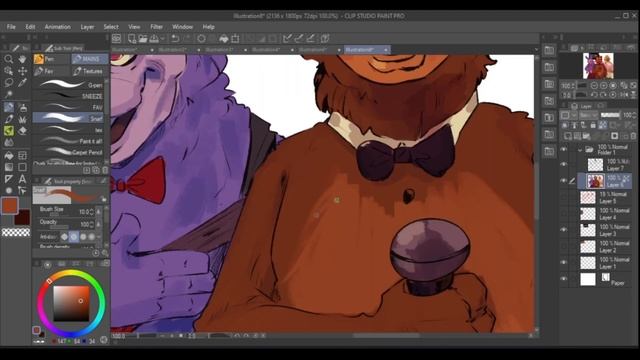
Task: Click the dark sub color swatch
Action: pos(23,218)
